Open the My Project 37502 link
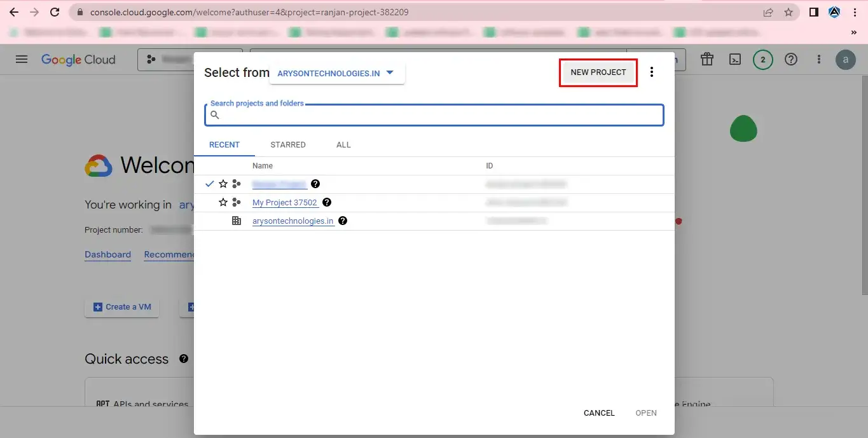The height and width of the screenshot is (438, 868). click(285, 202)
